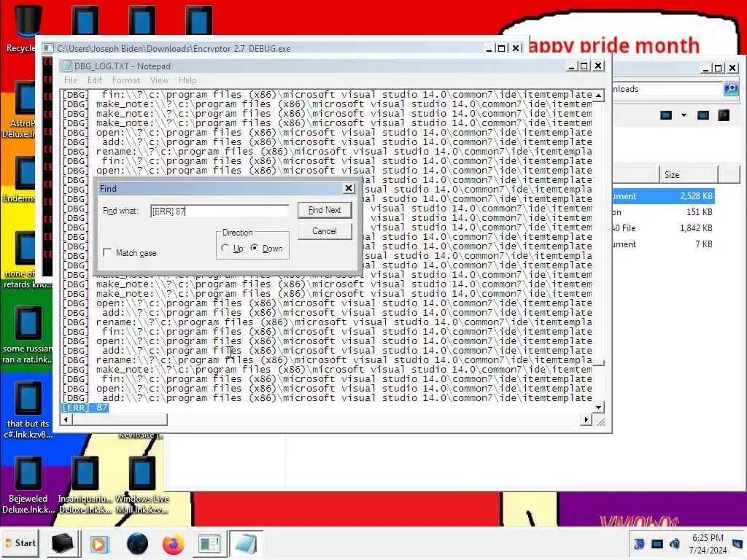The image size is (747, 560).
Task: Open the 'that but its c#' desktop shortcut
Action: (x=28, y=411)
